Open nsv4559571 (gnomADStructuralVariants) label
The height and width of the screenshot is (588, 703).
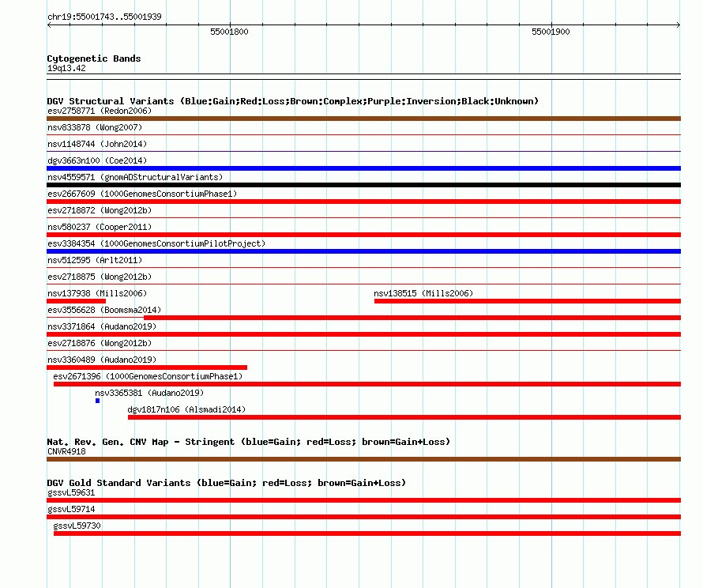[135, 177]
